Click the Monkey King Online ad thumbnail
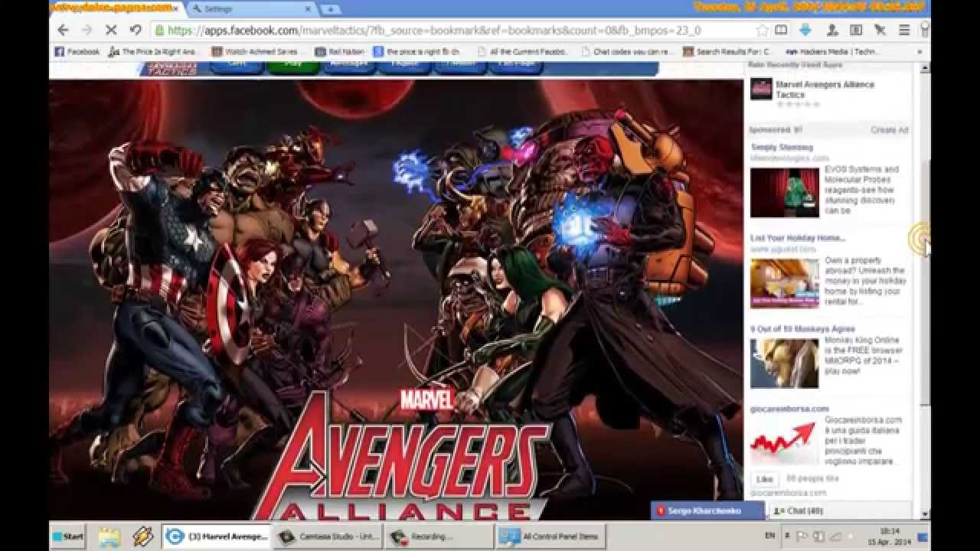Image resolution: width=980 pixels, height=551 pixels. [x=785, y=364]
